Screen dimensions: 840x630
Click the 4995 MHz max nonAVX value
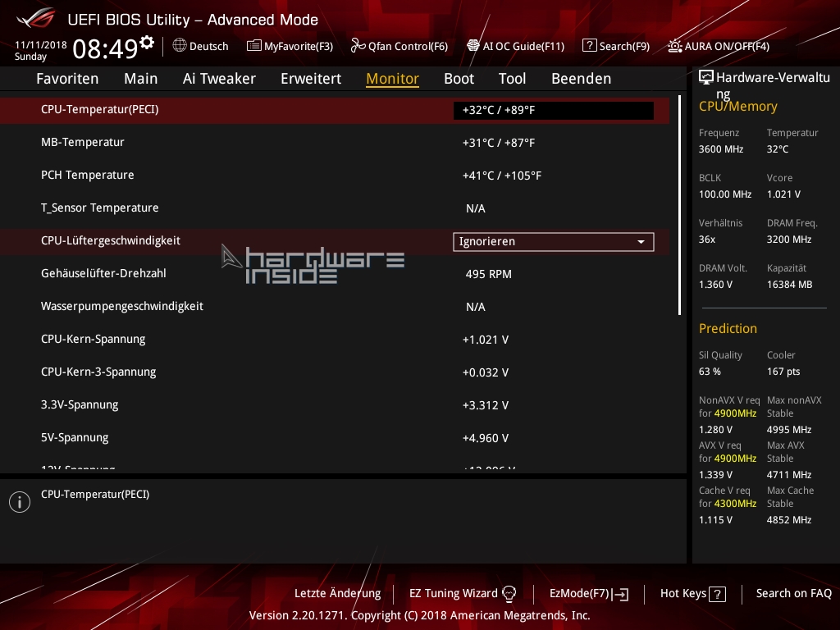click(x=789, y=430)
